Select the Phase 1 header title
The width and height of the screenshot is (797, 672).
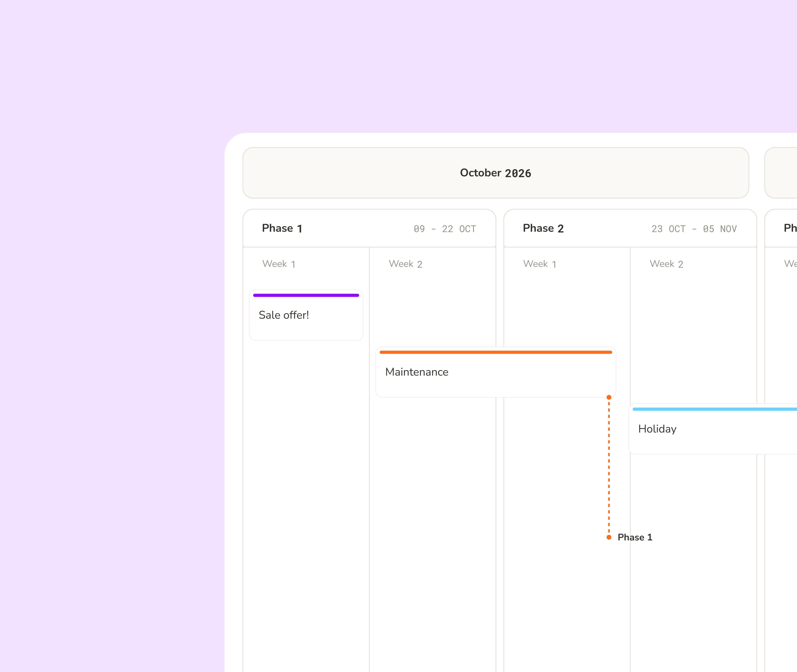[x=282, y=228]
